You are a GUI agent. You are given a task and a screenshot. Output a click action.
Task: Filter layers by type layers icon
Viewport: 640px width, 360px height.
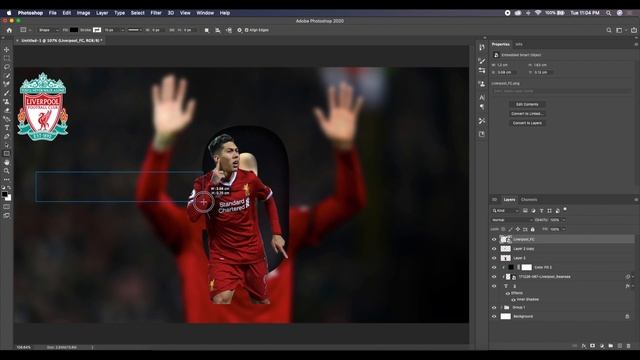(x=541, y=211)
